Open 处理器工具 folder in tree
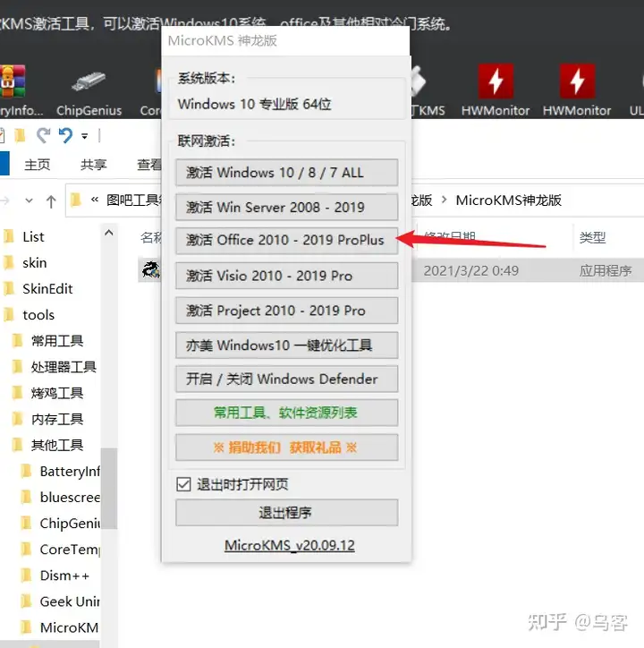This screenshot has width=644, height=648. 64,367
